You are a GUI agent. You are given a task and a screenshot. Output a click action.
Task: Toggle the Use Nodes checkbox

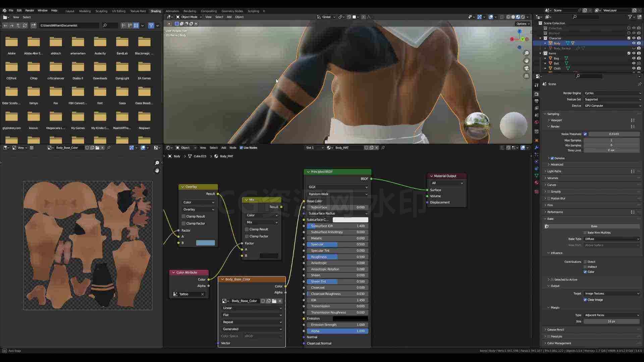click(241, 148)
